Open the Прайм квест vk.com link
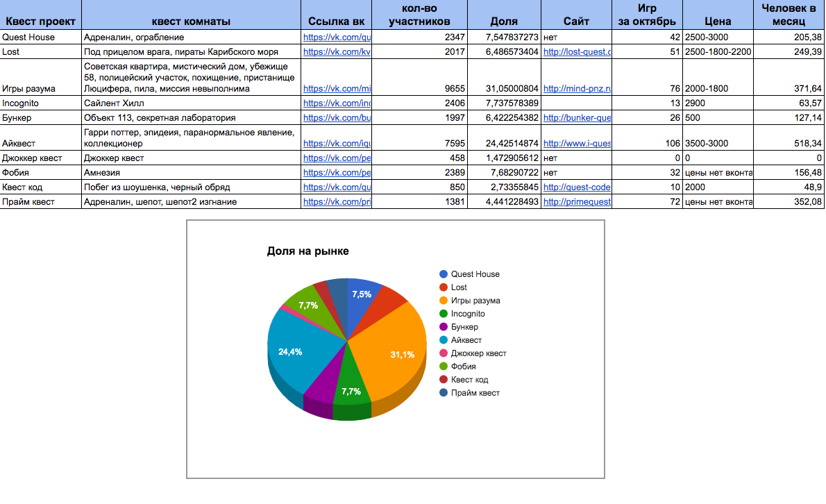This screenshot has height=504, width=826. 337,202
